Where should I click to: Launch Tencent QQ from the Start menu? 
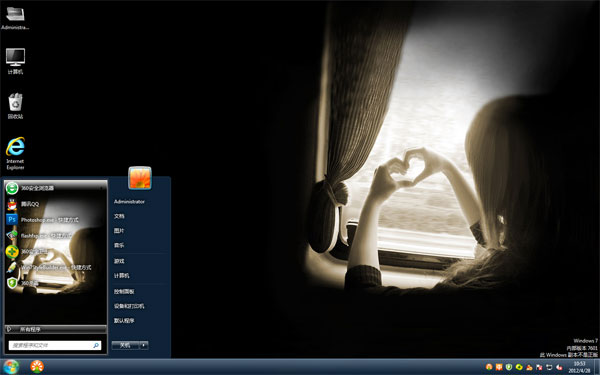click(55, 204)
